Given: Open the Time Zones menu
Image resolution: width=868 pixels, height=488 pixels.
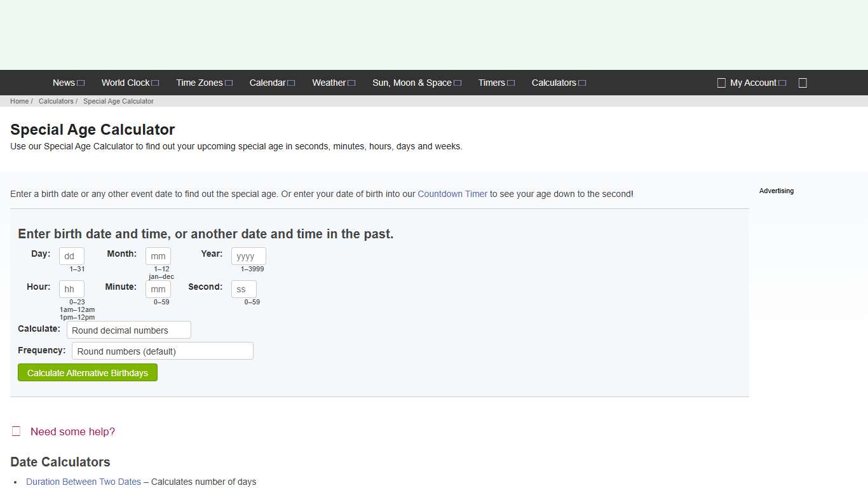Looking at the screenshot, I should click(200, 83).
